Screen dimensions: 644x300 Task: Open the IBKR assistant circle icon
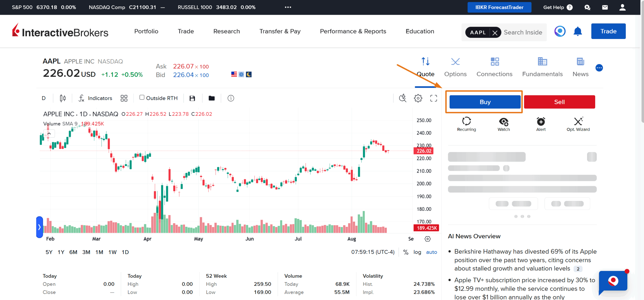560,31
